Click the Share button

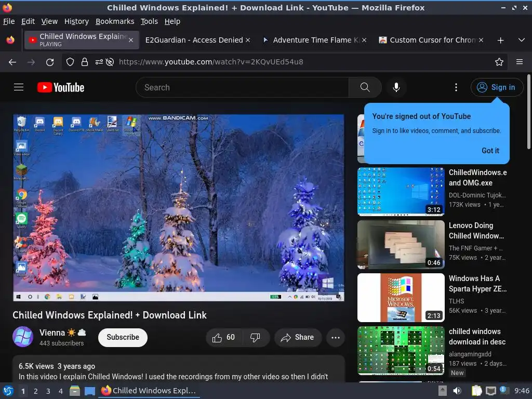pyautogui.click(x=298, y=337)
